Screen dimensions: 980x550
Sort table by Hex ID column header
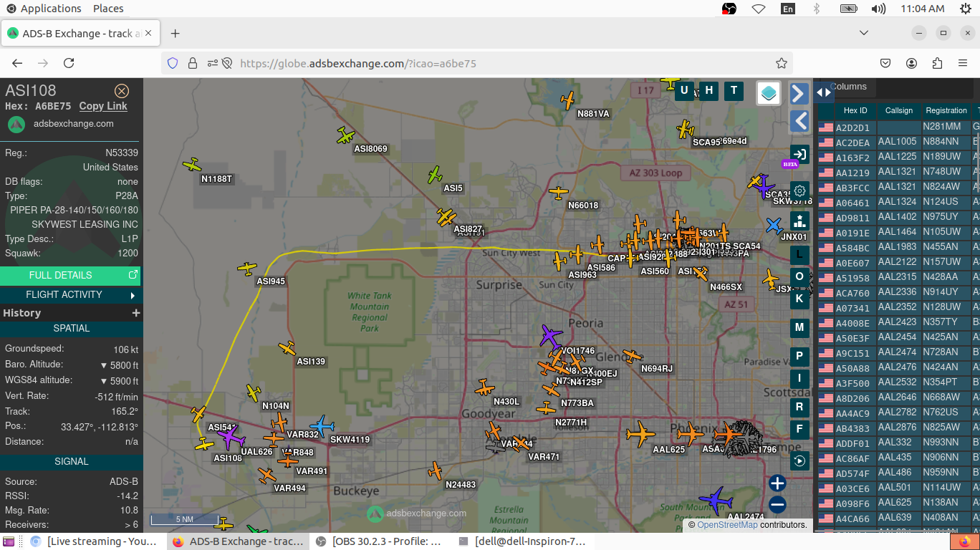[x=855, y=110]
